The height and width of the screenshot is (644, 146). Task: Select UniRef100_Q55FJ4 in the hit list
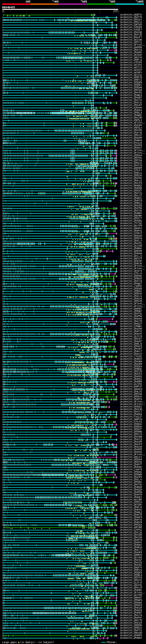(x=131, y=60)
